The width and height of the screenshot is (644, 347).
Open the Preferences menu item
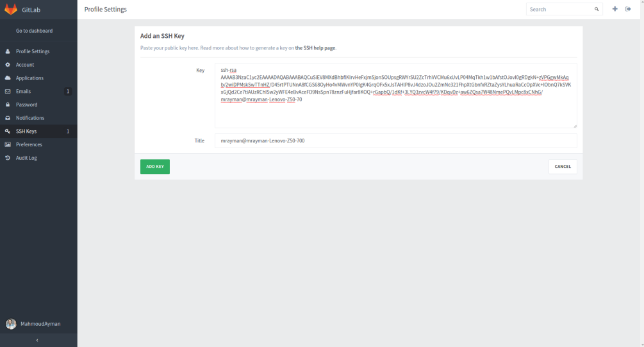click(29, 145)
